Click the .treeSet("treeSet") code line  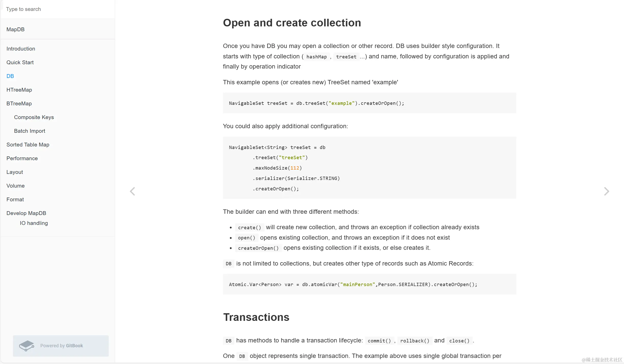click(280, 157)
